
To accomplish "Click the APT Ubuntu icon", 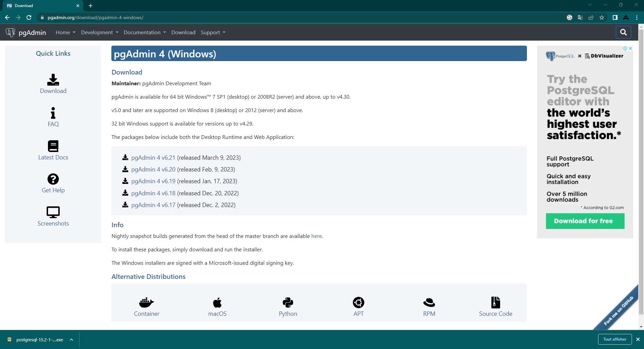I will pyautogui.click(x=359, y=302).
